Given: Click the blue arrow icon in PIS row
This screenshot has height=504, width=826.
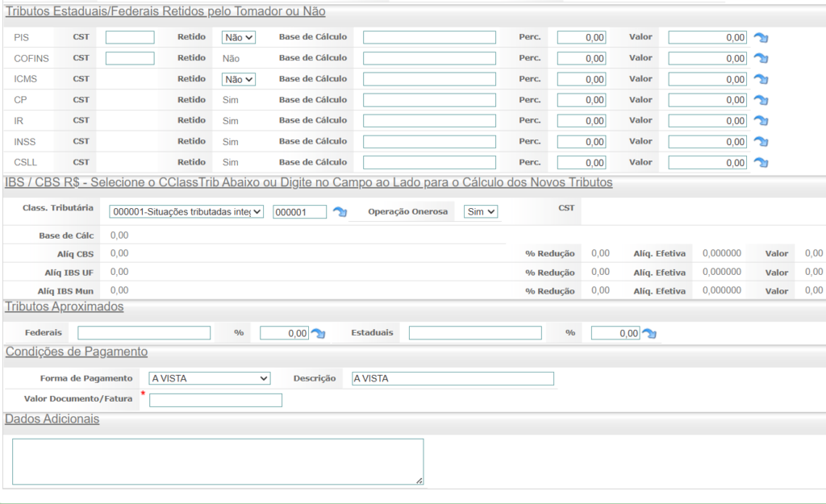Looking at the screenshot, I should pos(761,37).
